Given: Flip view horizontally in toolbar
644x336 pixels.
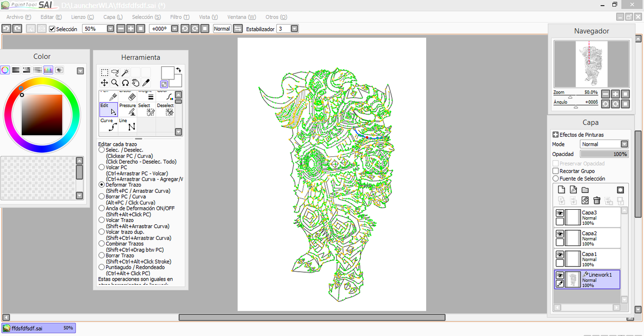Looking at the screenshot, I should (238, 29).
